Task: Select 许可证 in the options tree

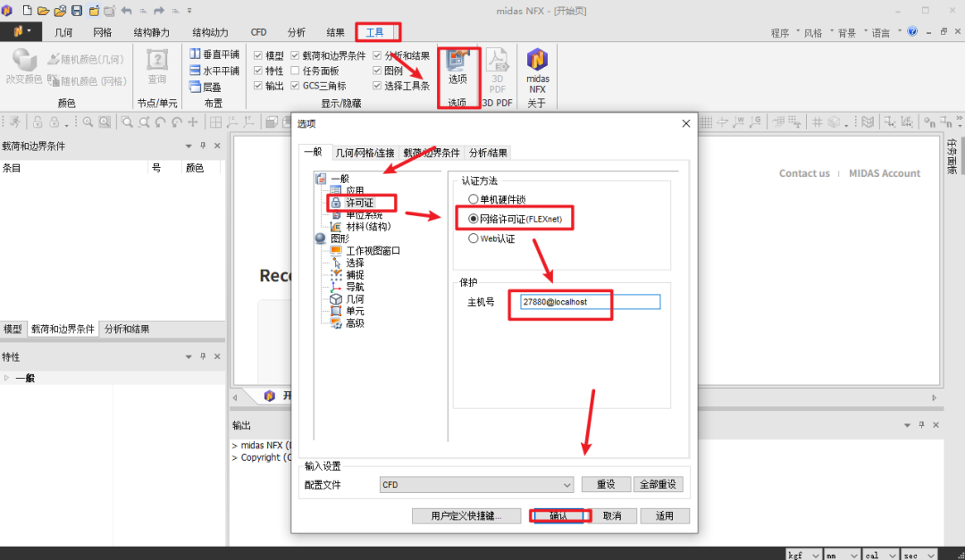Action: click(359, 203)
